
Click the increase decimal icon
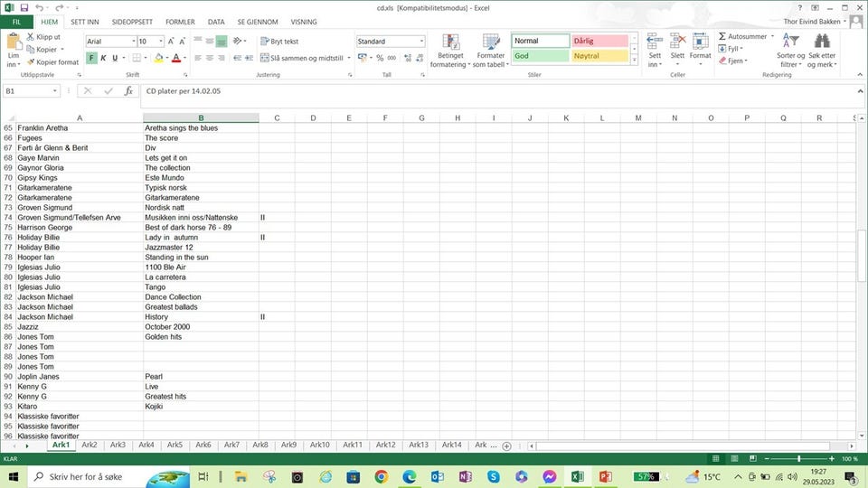(408, 58)
